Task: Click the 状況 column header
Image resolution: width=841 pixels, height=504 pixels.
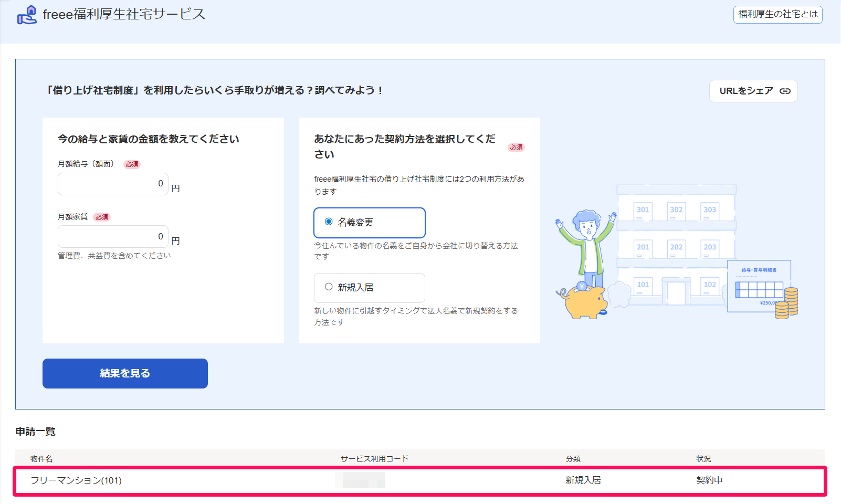Action: pos(703,459)
